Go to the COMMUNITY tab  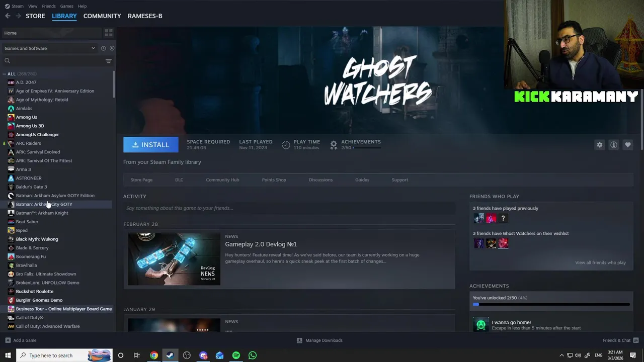tap(102, 16)
